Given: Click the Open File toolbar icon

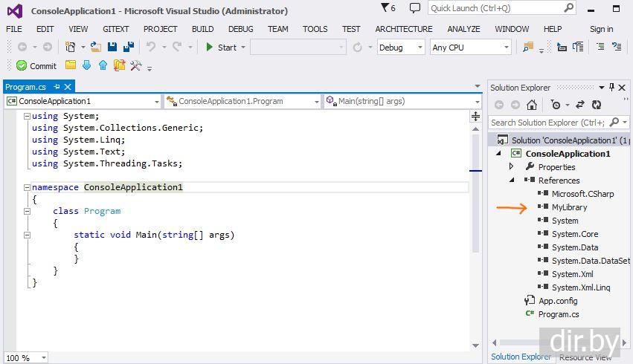Looking at the screenshot, I should pyautogui.click(x=95, y=47).
